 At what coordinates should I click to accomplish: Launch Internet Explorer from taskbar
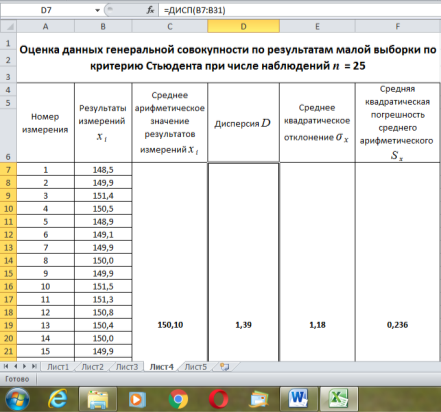57,399
